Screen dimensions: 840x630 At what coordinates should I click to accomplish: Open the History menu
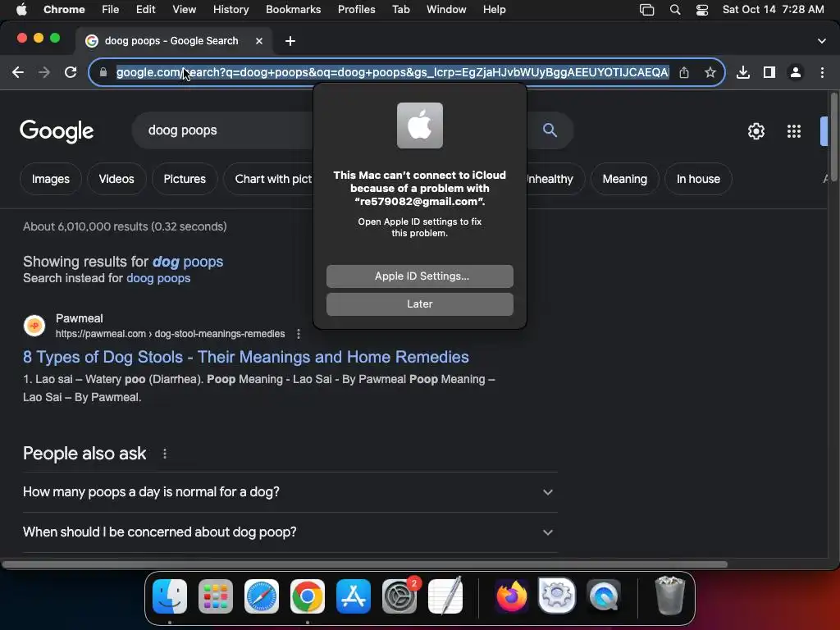coord(231,10)
